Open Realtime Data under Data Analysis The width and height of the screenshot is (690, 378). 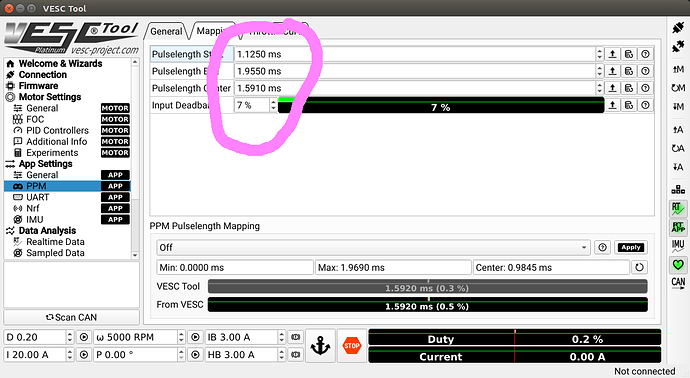[x=55, y=242]
